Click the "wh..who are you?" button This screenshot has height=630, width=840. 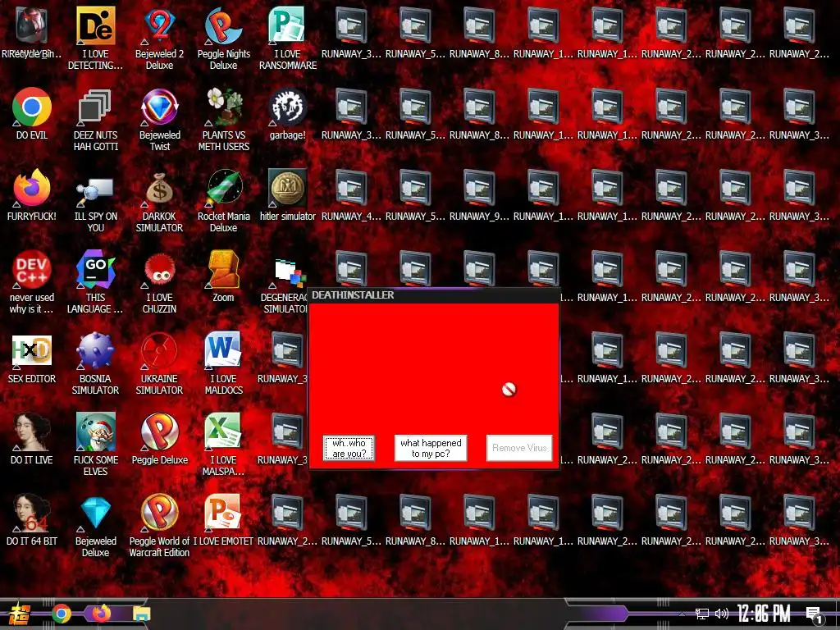click(349, 448)
